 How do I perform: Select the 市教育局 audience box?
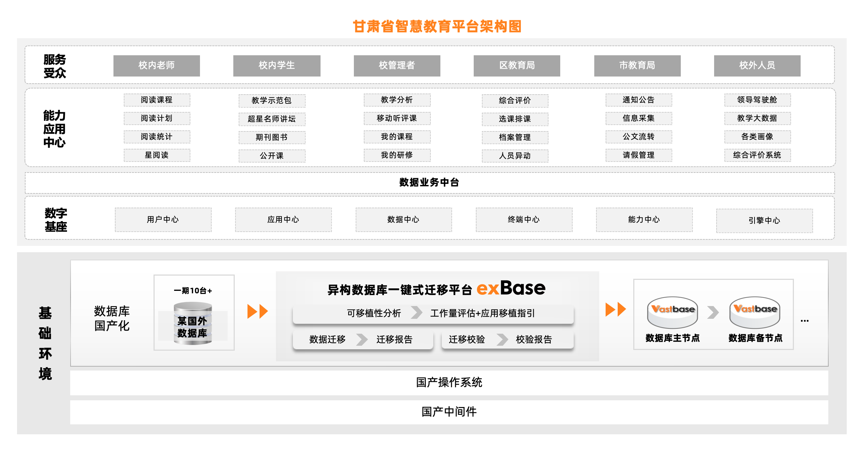[638, 66]
